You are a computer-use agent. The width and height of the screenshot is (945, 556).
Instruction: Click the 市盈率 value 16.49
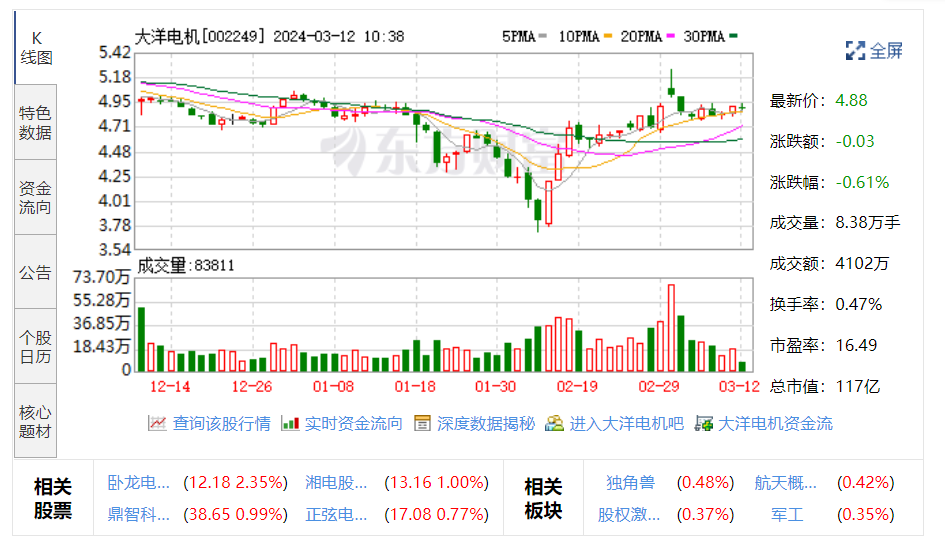click(x=856, y=345)
